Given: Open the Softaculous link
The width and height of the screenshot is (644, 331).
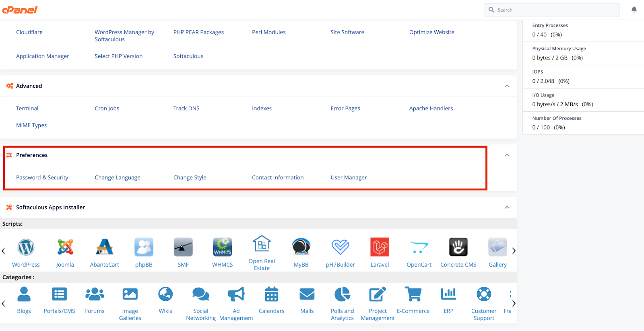Looking at the screenshot, I should tap(188, 56).
